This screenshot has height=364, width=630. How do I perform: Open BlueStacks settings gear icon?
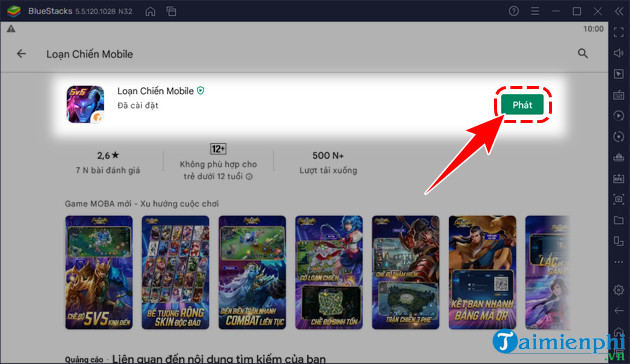click(x=618, y=290)
